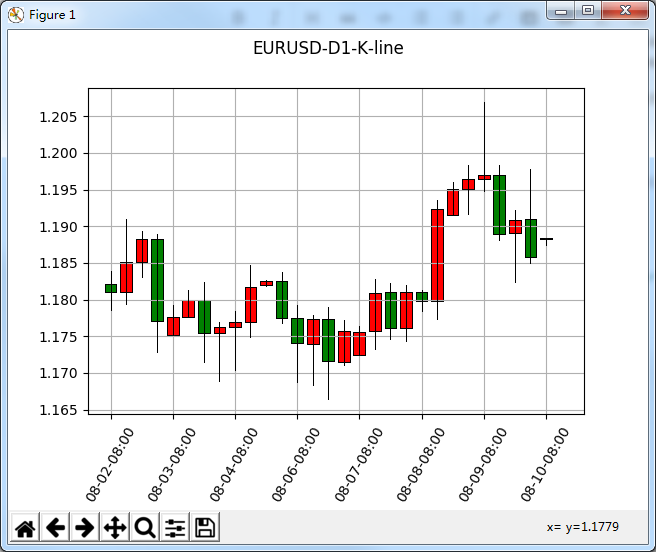Minimize the Figure 1 window
Image resolution: width=656 pixels, height=552 pixels.
[561, 11]
